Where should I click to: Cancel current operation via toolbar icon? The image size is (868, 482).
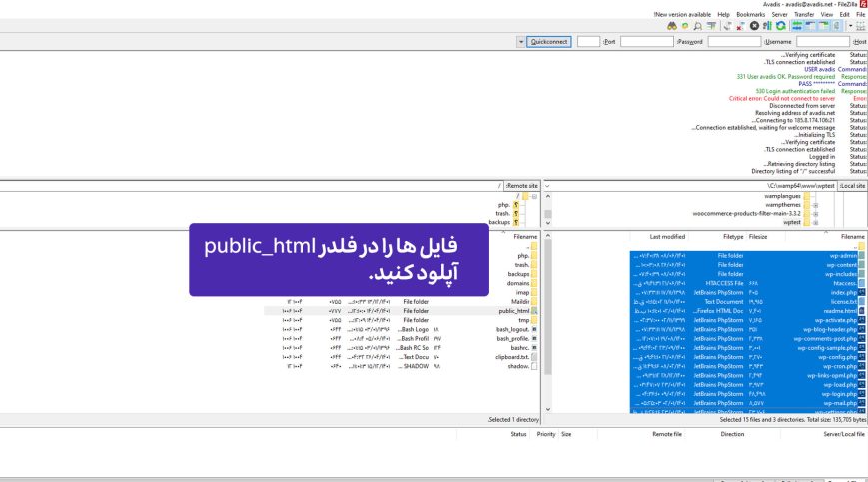point(754,26)
